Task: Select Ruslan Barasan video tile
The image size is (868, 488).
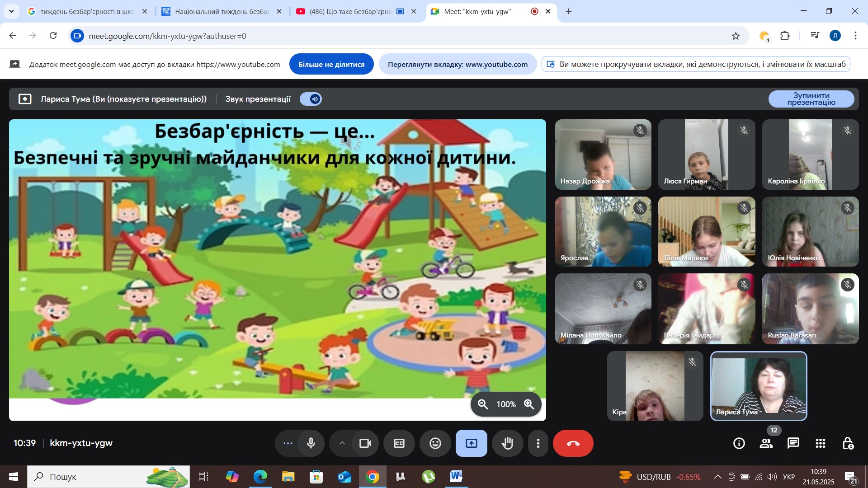Action: point(810,309)
